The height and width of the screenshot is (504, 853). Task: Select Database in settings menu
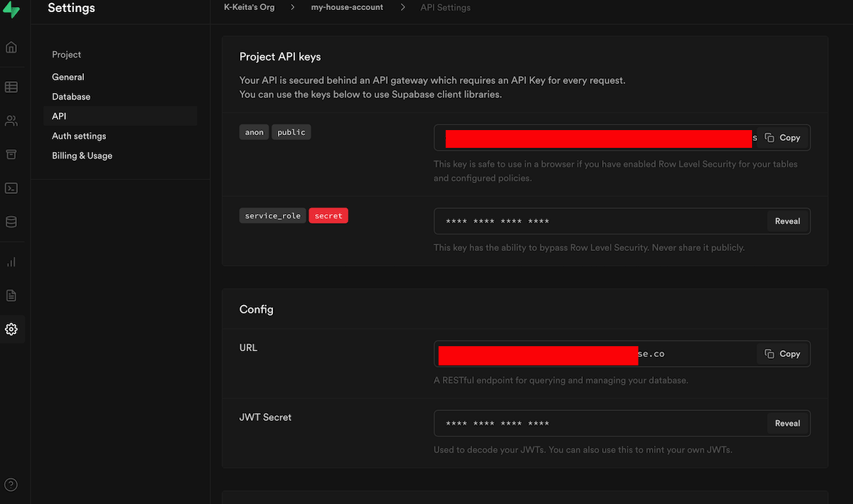(71, 97)
